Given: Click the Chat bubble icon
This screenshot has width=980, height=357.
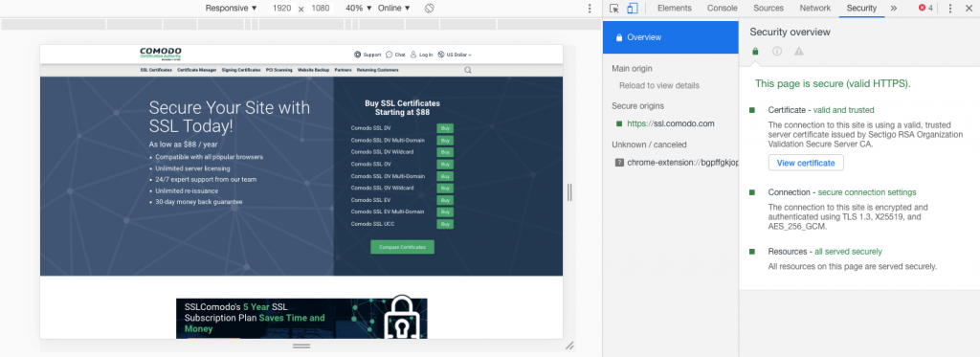Looking at the screenshot, I should coord(390,55).
